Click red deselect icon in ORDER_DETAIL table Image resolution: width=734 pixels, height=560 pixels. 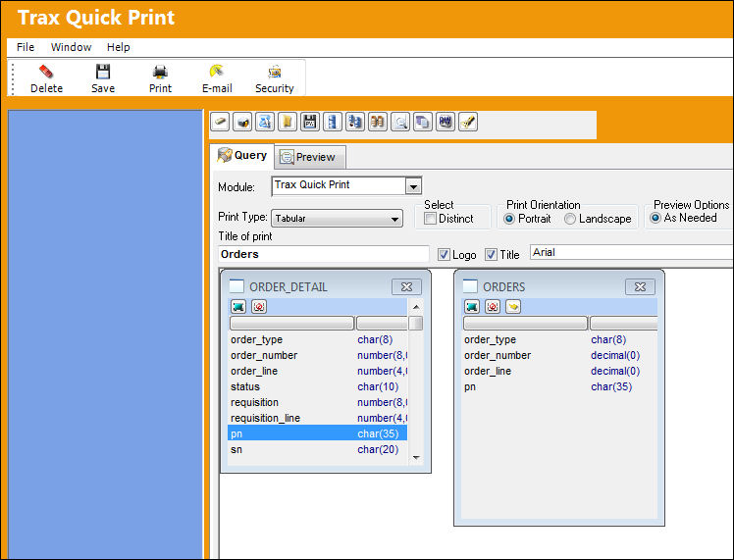click(259, 307)
